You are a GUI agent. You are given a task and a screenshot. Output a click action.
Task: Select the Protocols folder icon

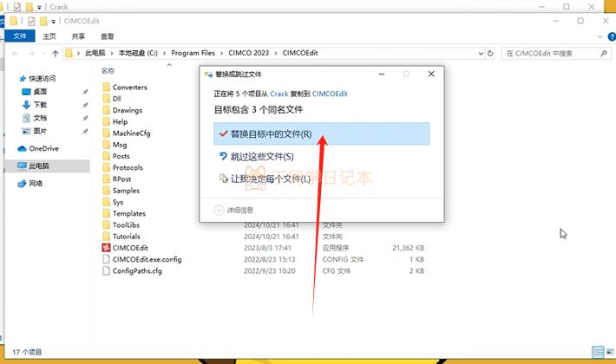(106, 167)
